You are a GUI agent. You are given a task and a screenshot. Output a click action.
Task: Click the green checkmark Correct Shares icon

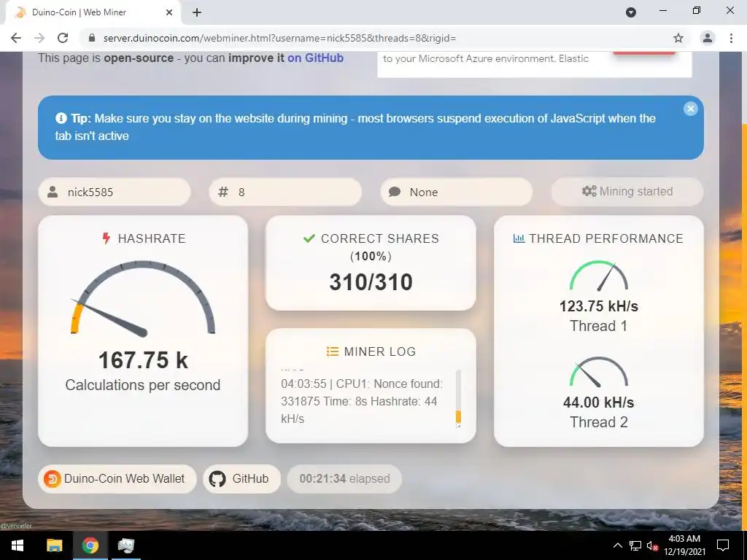point(309,238)
